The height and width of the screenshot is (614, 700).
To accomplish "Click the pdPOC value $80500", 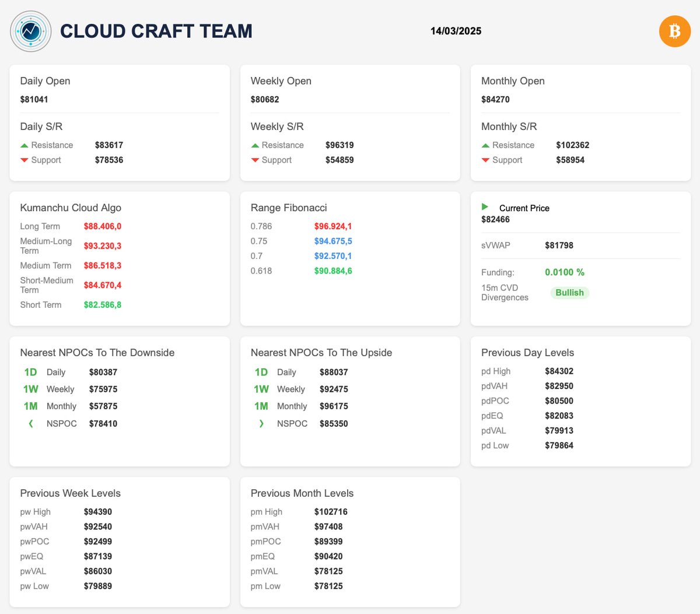I will point(559,401).
